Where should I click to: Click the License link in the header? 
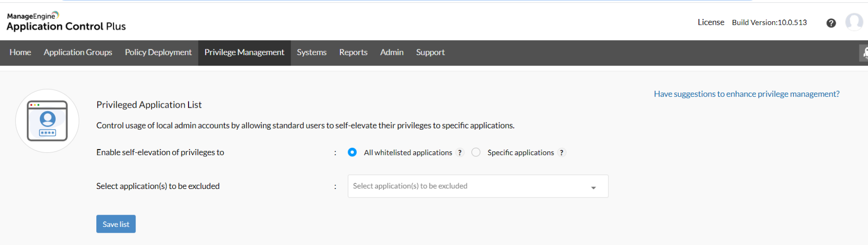tap(711, 22)
